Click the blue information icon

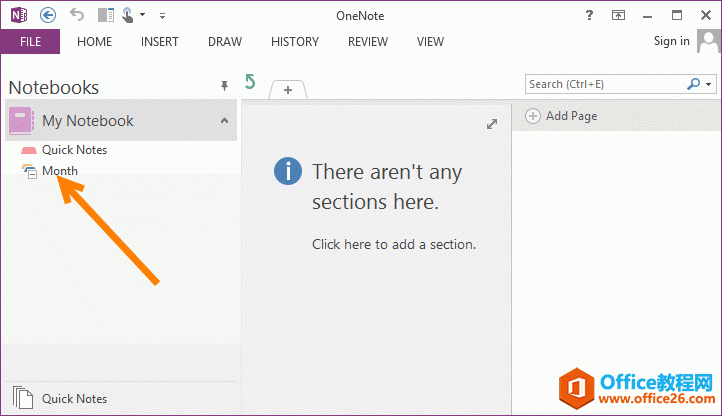(288, 171)
